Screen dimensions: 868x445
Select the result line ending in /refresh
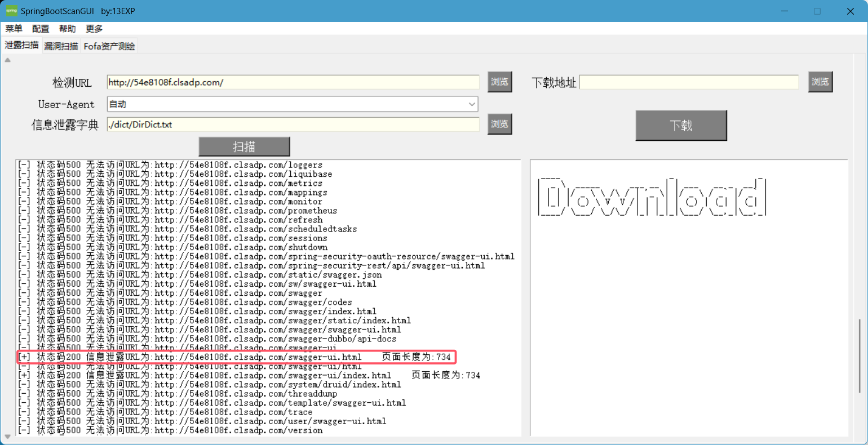(x=170, y=220)
